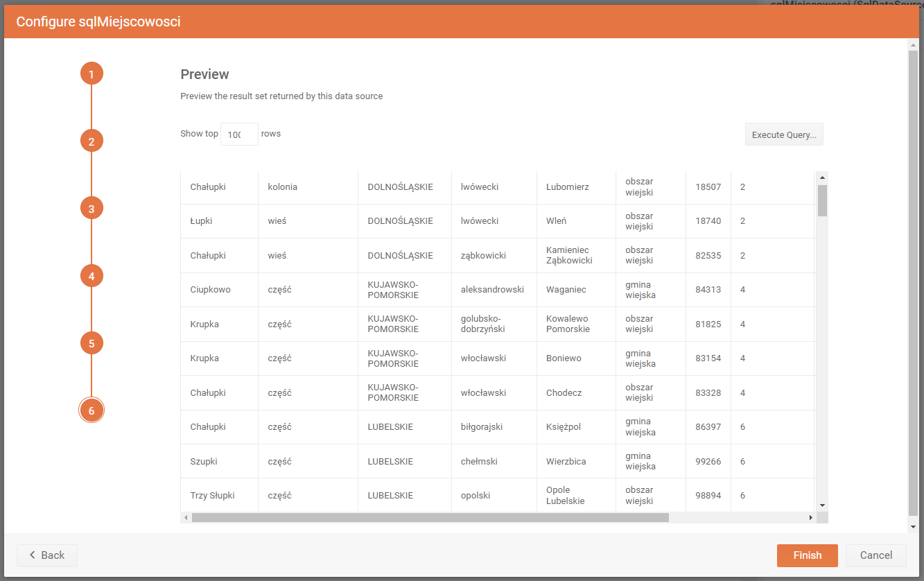Go to wizard step 1 circle
924x581 pixels.
(91, 73)
